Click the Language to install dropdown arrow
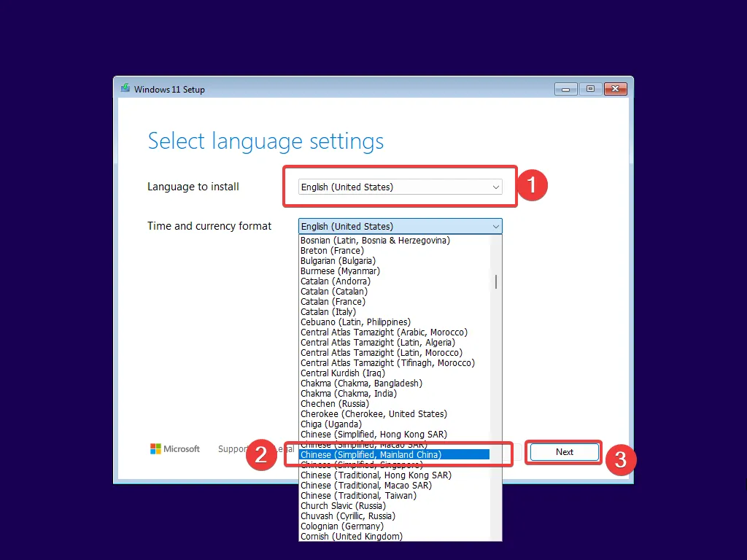This screenshot has width=747, height=560. (495, 187)
